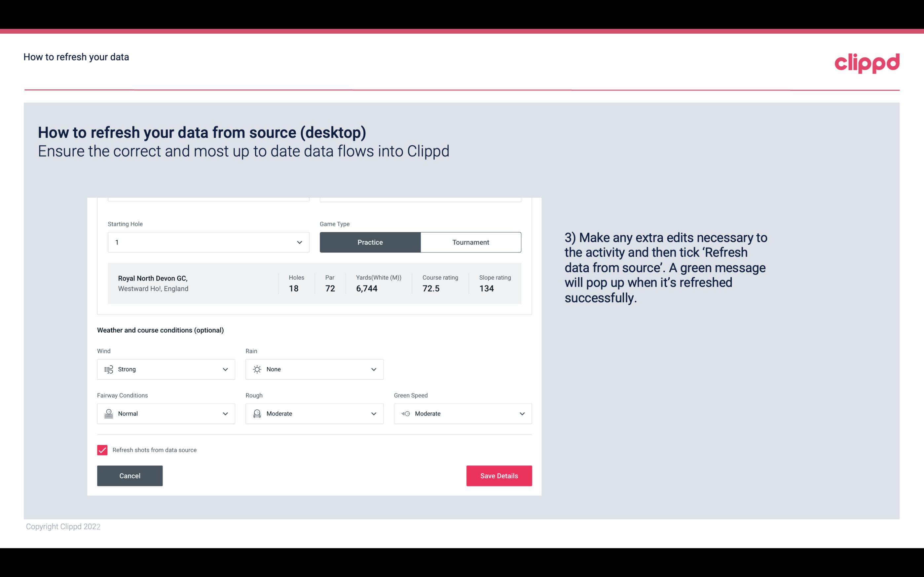924x577 pixels.
Task: Click the fairway conditions icon
Action: [108, 414]
